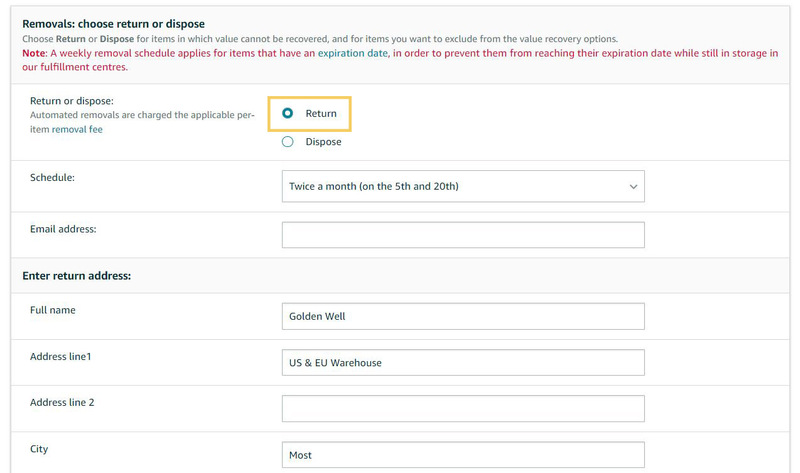Click the Address line1 field with US & EU Warehouse
This screenshot has width=800, height=473.
click(463, 363)
